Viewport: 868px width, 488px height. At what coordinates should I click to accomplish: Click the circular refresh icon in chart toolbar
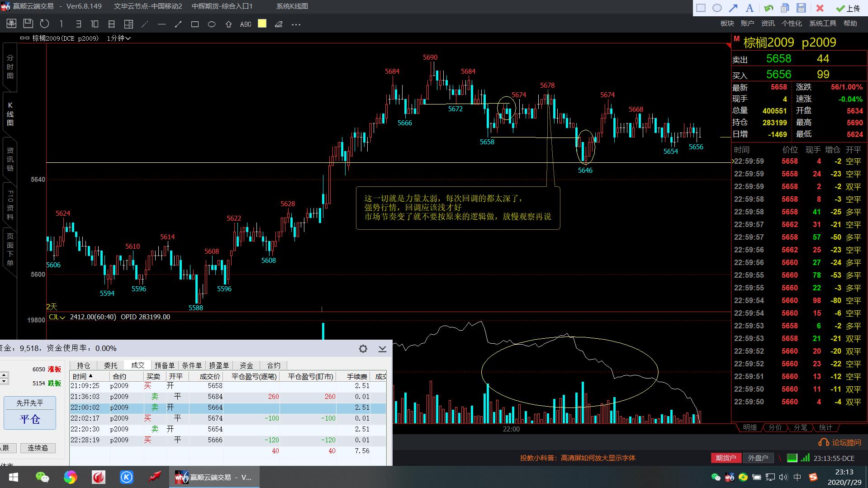(x=44, y=24)
